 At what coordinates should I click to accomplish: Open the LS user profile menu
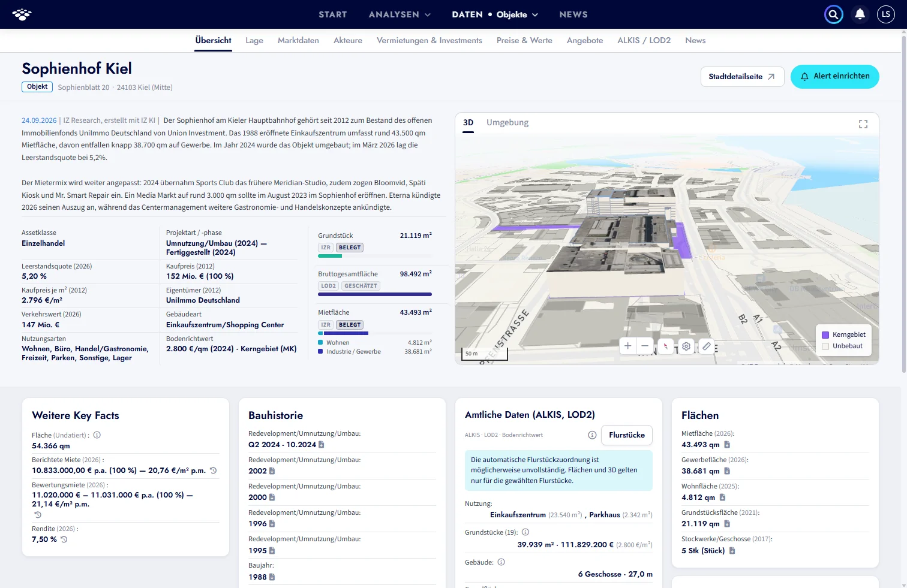[x=886, y=14]
